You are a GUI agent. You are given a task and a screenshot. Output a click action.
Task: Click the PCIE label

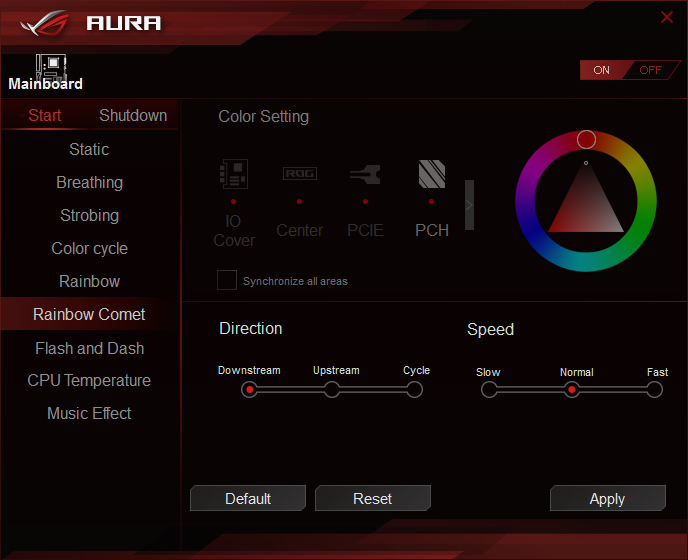[x=365, y=230]
